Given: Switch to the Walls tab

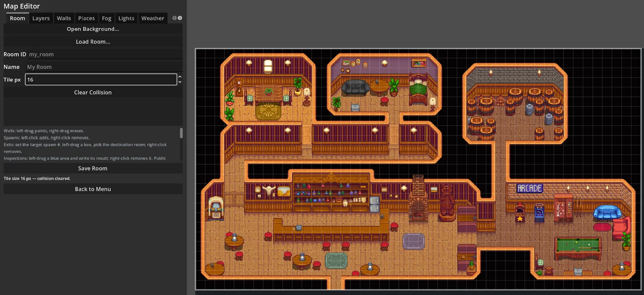Looking at the screenshot, I should coord(64,18).
